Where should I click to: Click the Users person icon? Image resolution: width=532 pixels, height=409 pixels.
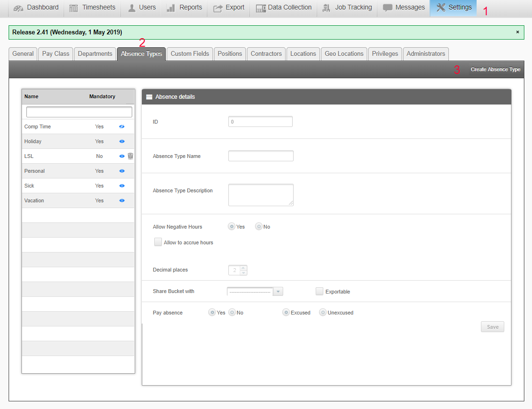pyautogui.click(x=132, y=8)
